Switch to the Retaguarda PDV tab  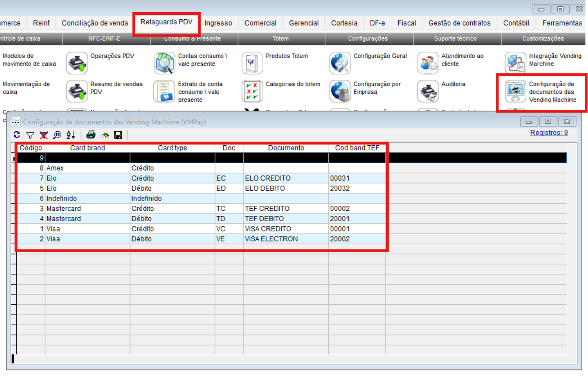[166, 22]
